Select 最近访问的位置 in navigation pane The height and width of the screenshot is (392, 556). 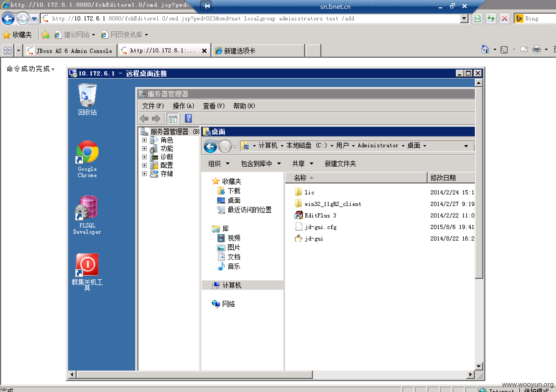tap(244, 210)
